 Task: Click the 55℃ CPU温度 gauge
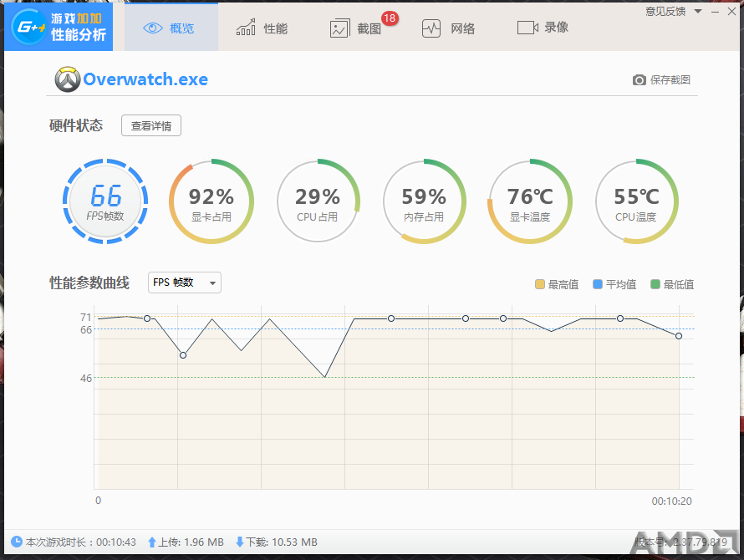(x=636, y=201)
